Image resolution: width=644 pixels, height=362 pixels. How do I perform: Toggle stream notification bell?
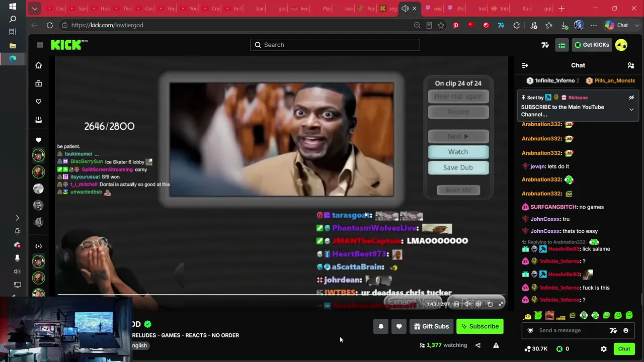(x=381, y=326)
